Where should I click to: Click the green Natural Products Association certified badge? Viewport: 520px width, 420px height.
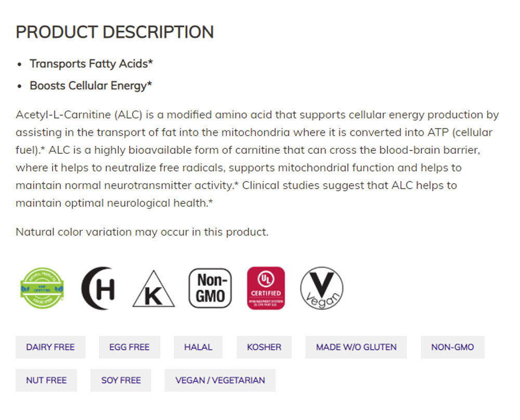(x=42, y=288)
